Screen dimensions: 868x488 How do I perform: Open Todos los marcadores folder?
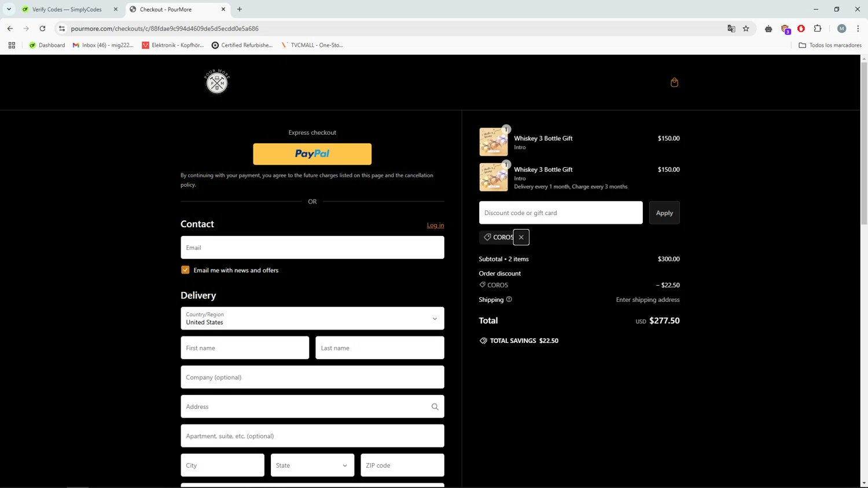tap(830, 45)
